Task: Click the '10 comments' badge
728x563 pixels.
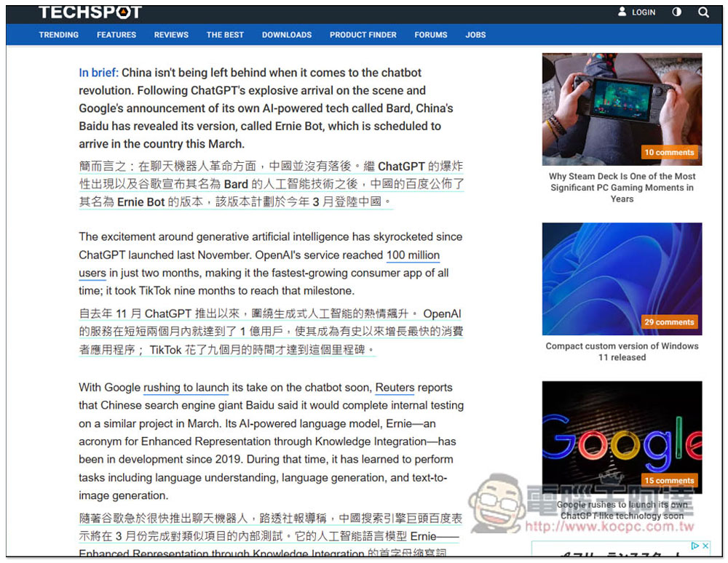Action: tap(669, 152)
